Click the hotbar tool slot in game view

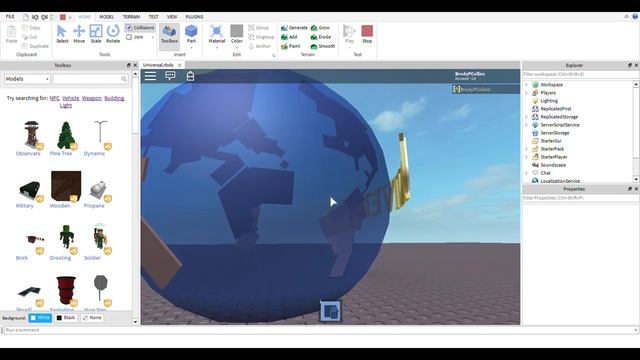331,311
